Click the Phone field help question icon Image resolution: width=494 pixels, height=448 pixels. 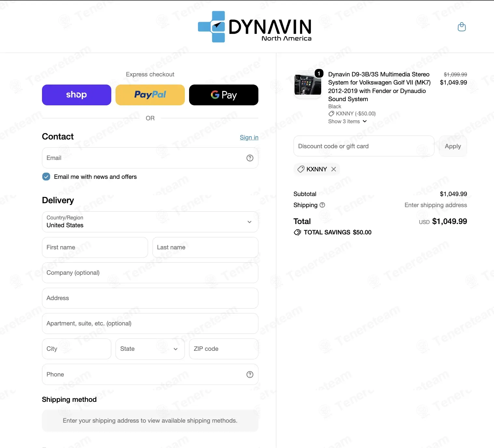pos(250,375)
